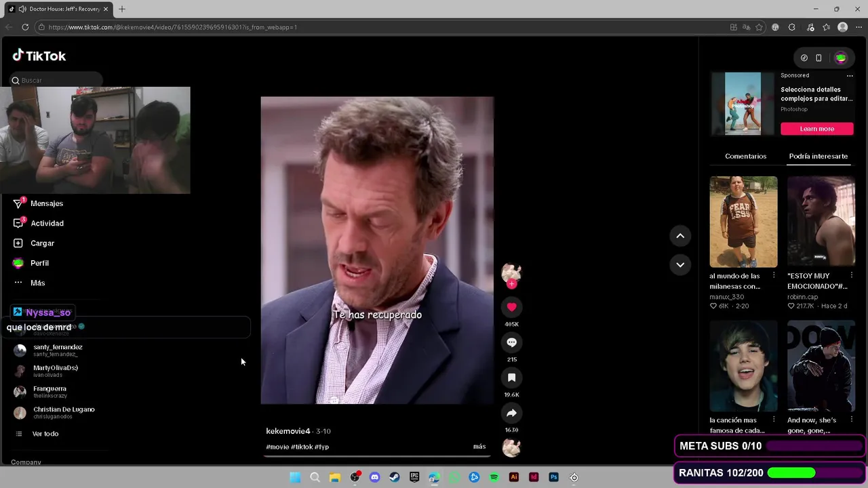Image resolution: width=868 pixels, height=488 pixels.
Task: Go to Perfil in the sidebar
Action: click(x=31, y=263)
